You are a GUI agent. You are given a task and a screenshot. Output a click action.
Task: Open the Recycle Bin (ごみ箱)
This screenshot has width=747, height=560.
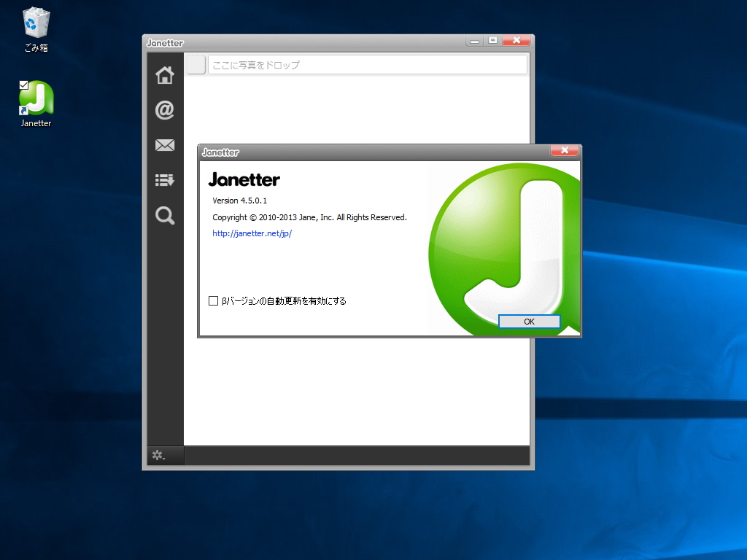tap(34, 22)
